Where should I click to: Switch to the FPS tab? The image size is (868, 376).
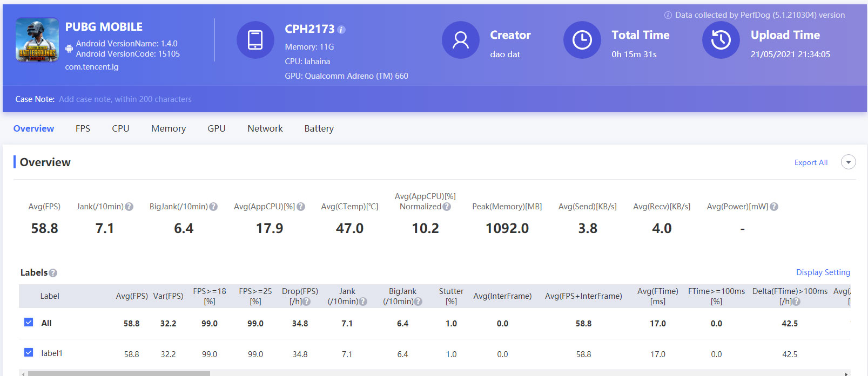tap(83, 128)
